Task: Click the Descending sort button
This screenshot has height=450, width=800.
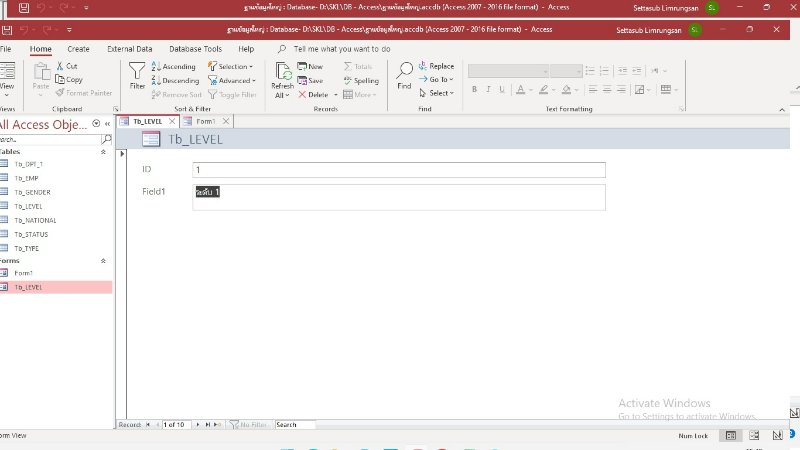Action: [x=175, y=80]
